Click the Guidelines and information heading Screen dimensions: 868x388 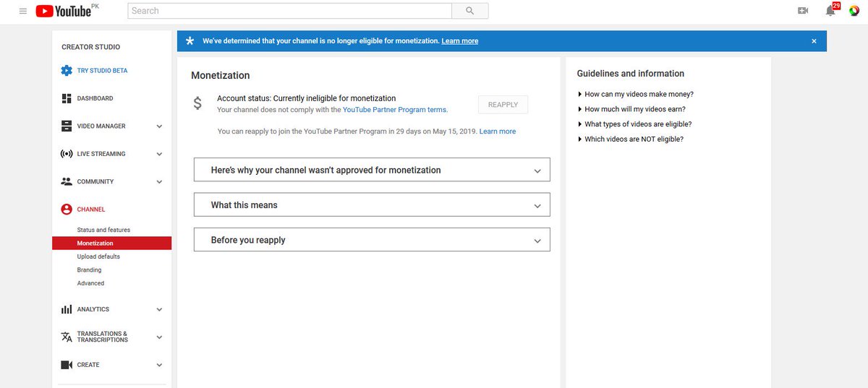[x=631, y=74]
